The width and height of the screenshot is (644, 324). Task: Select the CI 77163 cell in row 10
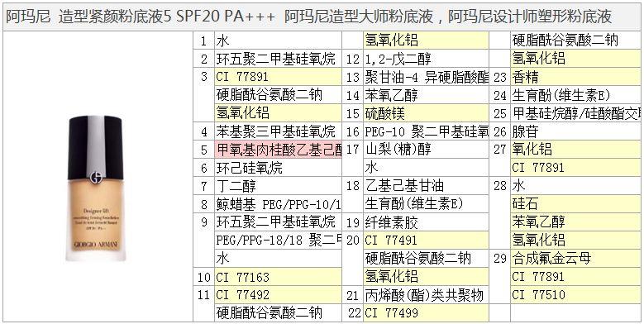click(278, 277)
